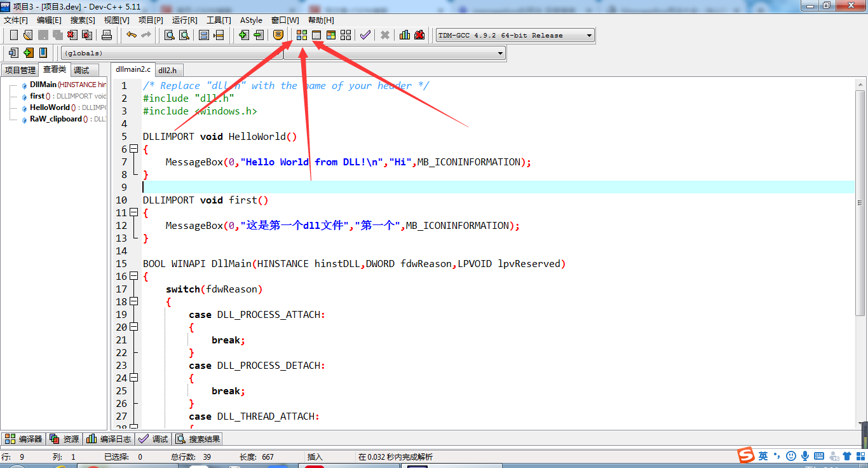868x468 pixels.
Task: Collapse the DLL_PROCESS_DETACH fold at line 24
Action: pos(133,378)
